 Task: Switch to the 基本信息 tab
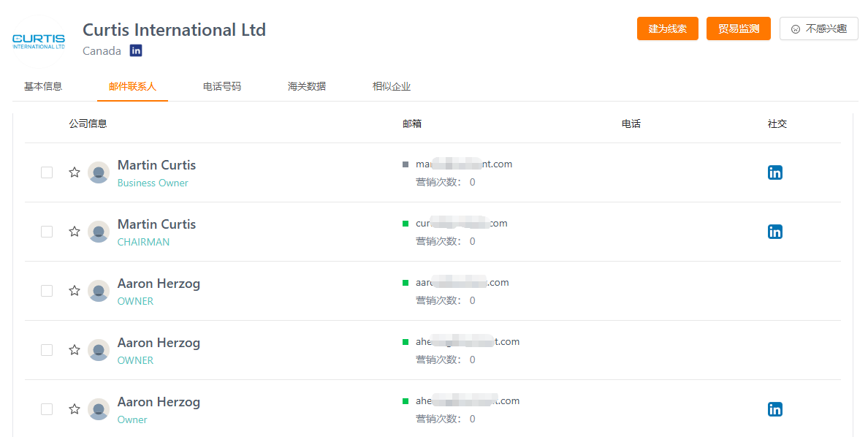click(43, 86)
